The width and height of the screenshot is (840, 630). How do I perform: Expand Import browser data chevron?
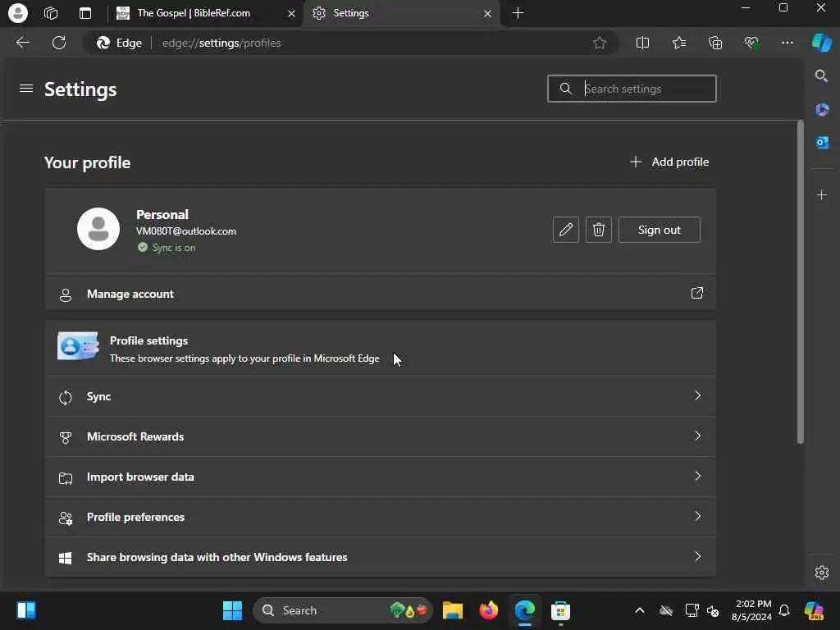click(697, 476)
